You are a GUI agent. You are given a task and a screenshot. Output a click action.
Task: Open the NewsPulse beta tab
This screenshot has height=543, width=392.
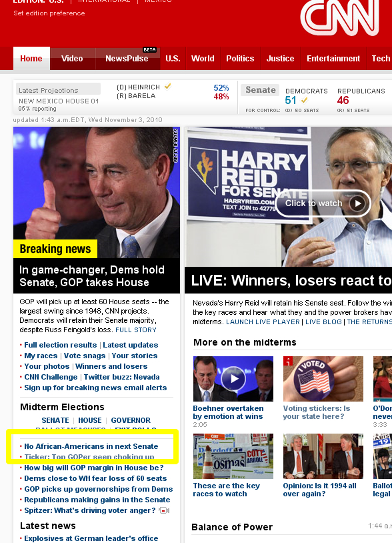tap(127, 59)
